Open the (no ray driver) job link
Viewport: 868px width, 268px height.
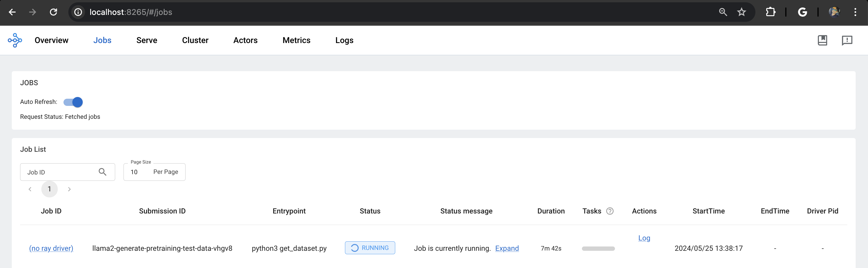(x=51, y=248)
